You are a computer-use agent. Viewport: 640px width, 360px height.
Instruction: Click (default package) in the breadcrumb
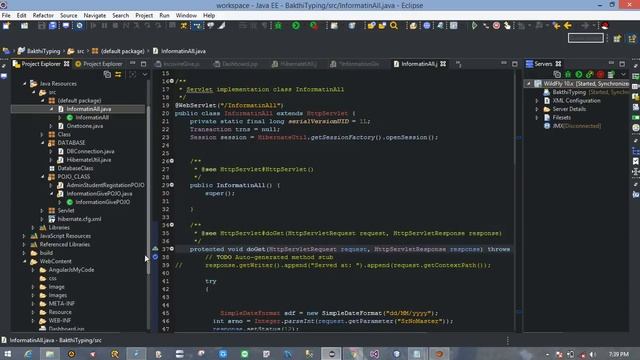pyautogui.click(x=122, y=51)
